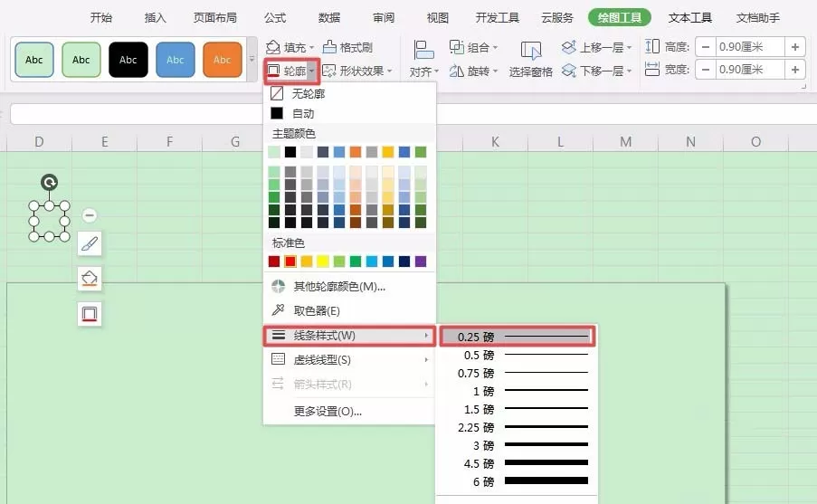Screen dimensions: 817x504
Task: Choose 0.25 磅 line weight
Action: pos(518,337)
